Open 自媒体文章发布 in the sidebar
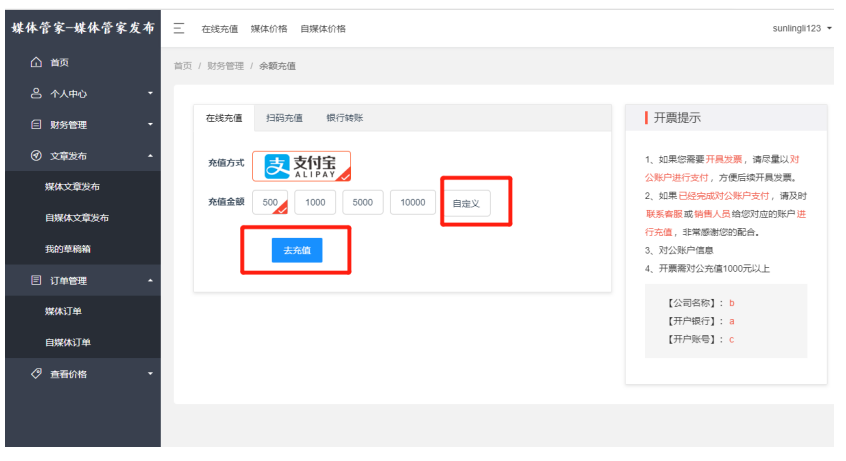 (x=77, y=218)
